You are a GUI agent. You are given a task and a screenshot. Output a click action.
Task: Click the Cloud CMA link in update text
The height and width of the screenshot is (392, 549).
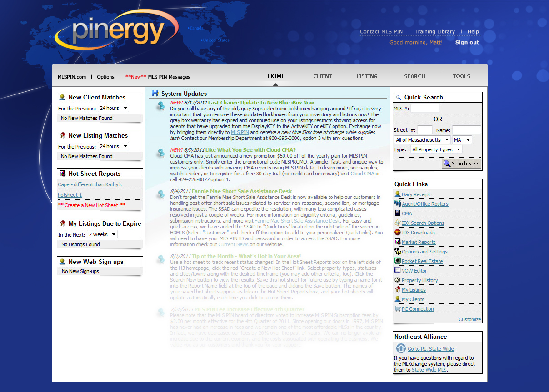[362, 174]
